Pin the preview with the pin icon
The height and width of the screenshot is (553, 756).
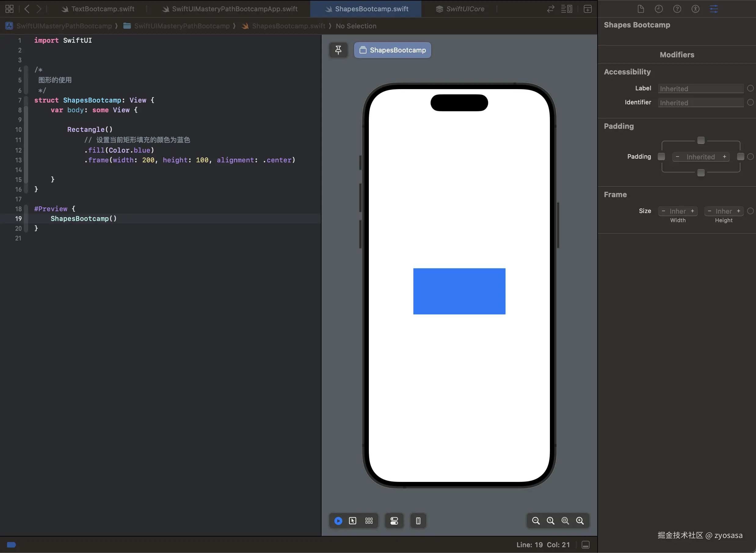tap(338, 50)
